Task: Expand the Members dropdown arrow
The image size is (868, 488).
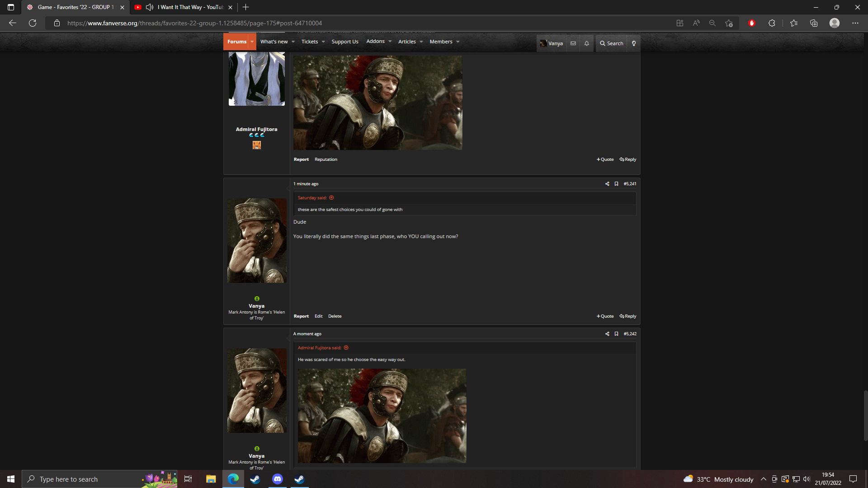Action: coord(458,42)
